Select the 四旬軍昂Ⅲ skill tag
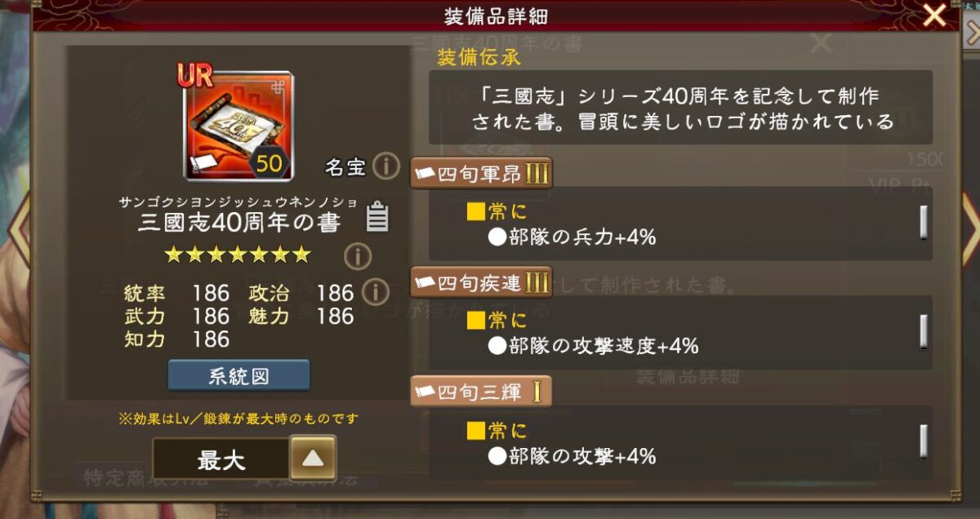Screen dimensions: 980x519 click(x=481, y=173)
